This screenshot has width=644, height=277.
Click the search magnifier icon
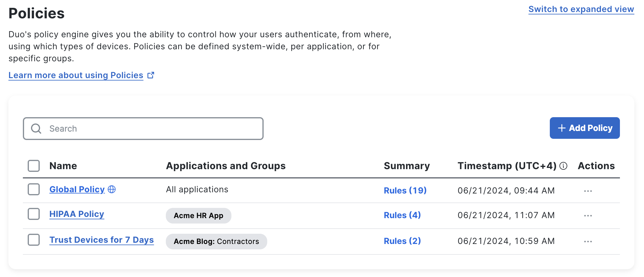[x=36, y=128]
